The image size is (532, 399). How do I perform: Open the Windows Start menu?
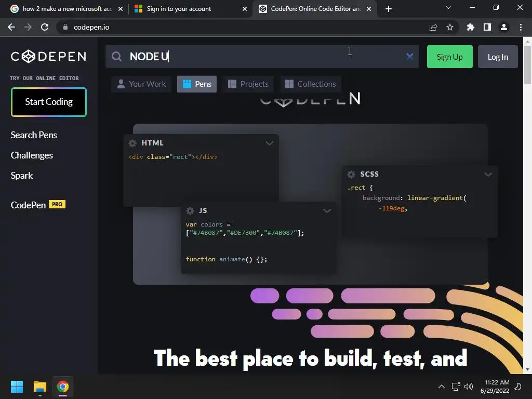pyautogui.click(x=17, y=387)
